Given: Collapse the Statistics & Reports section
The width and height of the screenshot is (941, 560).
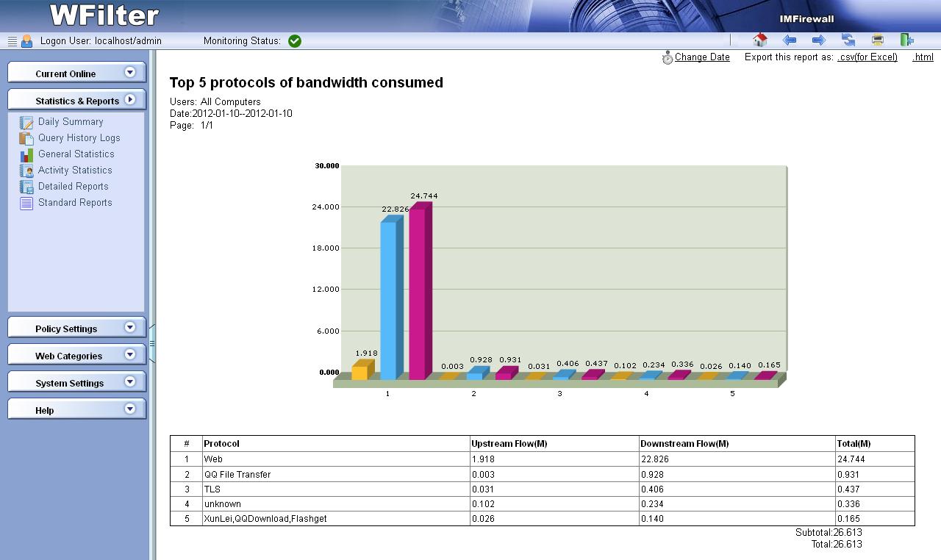Looking at the screenshot, I should coord(76,100).
